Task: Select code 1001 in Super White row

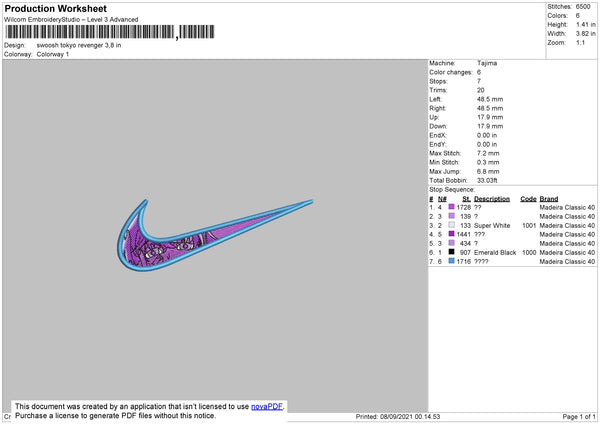Action: tap(529, 225)
